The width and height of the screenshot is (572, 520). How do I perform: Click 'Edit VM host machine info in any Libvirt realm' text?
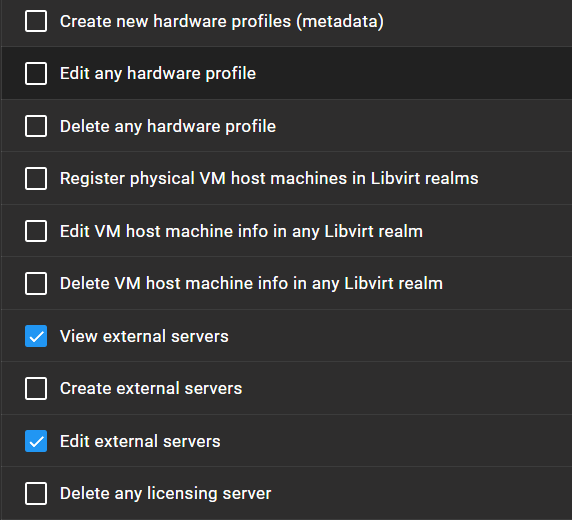[x=241, y=231]
